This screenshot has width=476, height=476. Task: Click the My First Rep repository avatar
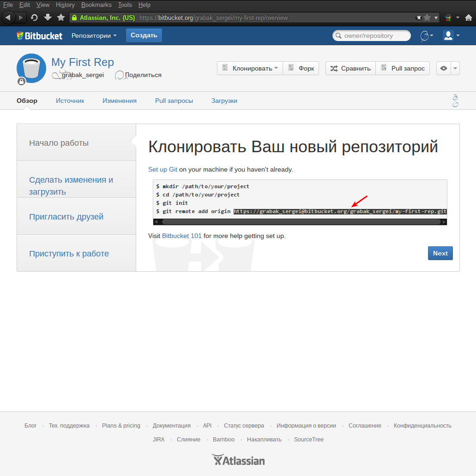[31, 68]
